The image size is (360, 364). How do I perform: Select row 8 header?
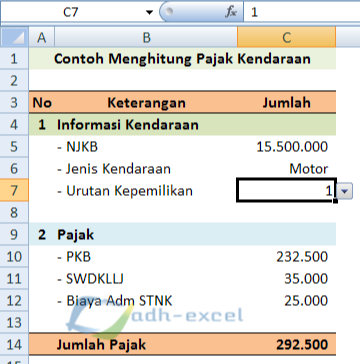(x=14, y=213)
